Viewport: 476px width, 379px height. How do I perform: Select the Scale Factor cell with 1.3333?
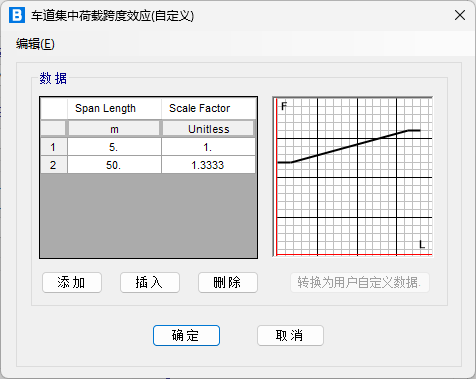208,165
